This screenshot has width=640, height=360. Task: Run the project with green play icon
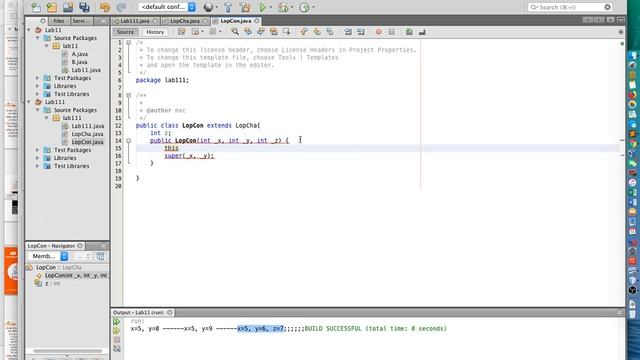[x=262, y=7]
